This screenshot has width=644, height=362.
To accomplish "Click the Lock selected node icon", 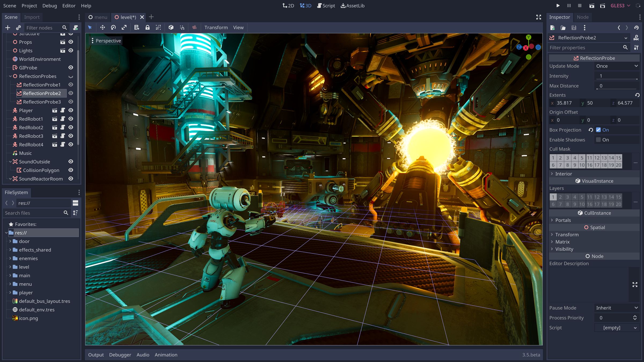I will click(148, 27).
